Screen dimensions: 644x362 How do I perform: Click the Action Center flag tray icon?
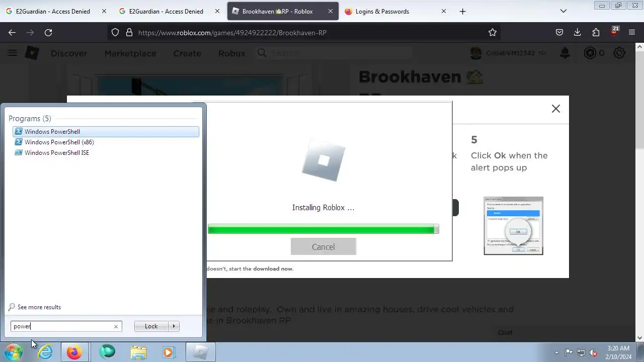(x=569, y=352)
